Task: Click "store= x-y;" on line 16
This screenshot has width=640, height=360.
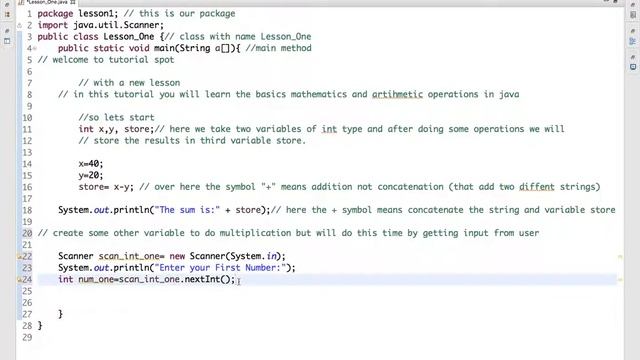Action: [x=106, y=187]
